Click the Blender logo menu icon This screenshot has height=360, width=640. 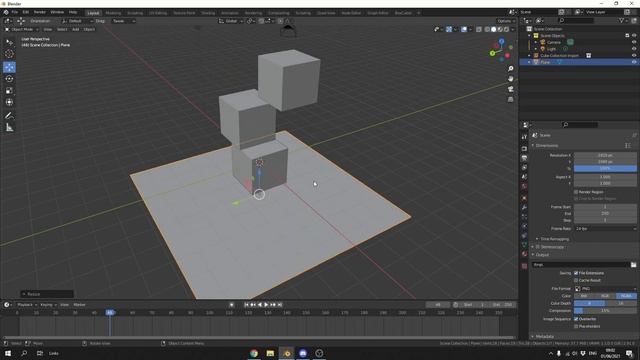click(x=6, y=12)
